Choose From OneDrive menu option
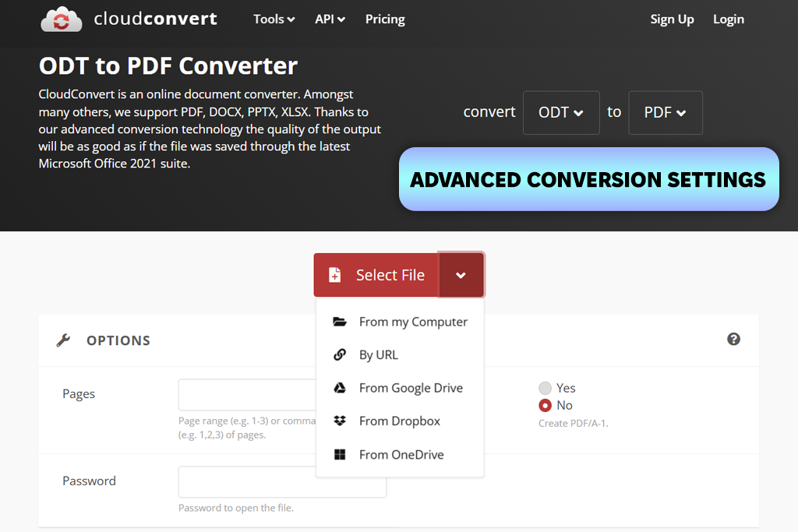 [400, 454]
